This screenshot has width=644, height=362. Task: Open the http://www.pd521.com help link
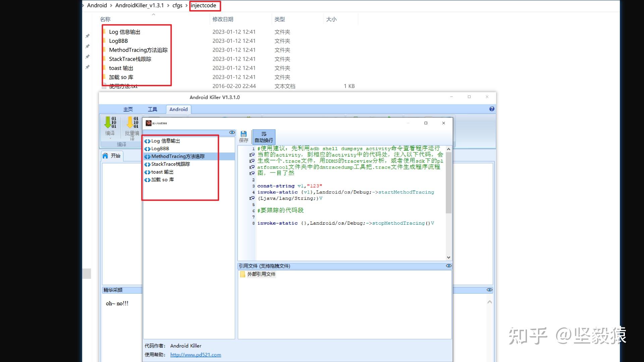coord(196,355)
